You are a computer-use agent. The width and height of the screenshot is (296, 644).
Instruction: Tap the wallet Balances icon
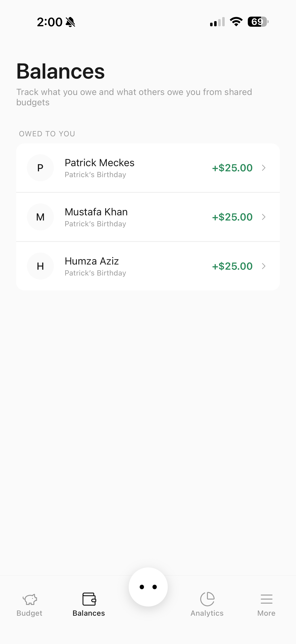89,599
